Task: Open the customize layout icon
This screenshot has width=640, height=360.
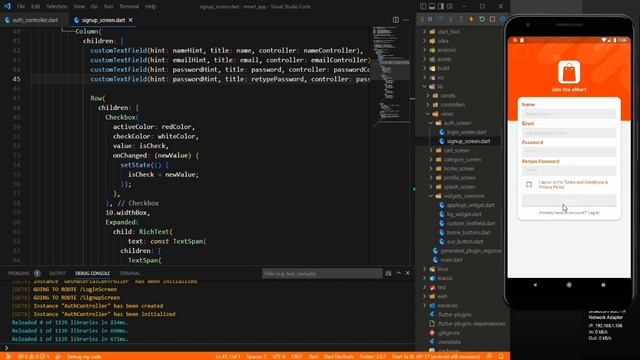Action: coord(450,6)
